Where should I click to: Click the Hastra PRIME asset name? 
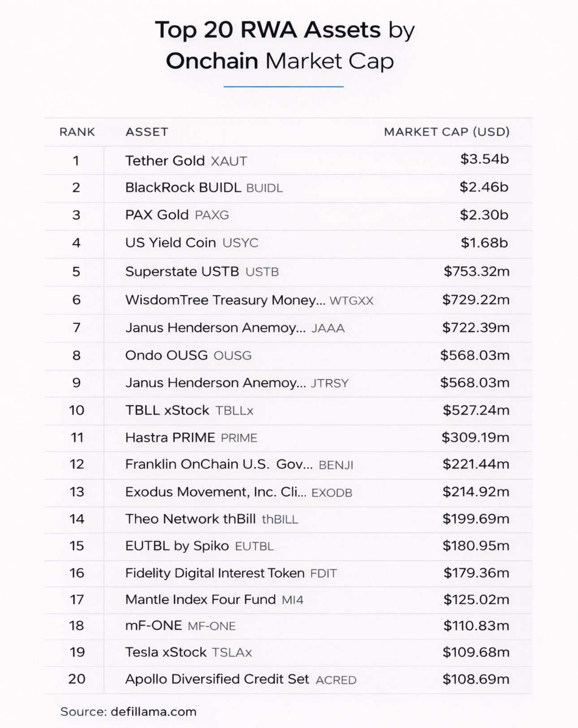[x=170, y=438]
